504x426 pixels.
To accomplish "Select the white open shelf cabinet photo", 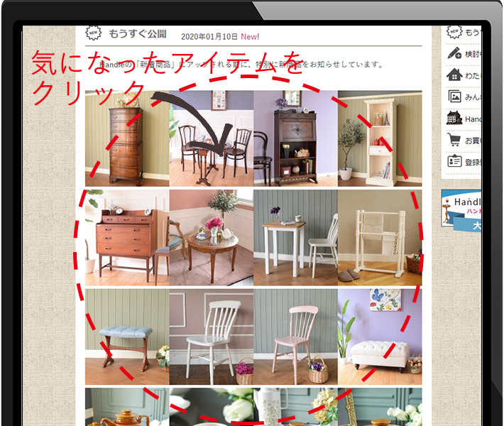I will (x=380, y=138).
